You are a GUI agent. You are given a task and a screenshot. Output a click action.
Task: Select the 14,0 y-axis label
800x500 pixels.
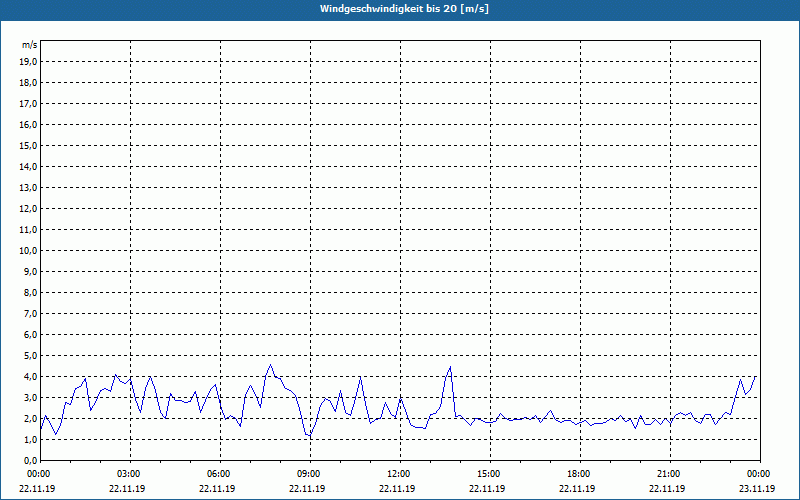tap(30, 167)
